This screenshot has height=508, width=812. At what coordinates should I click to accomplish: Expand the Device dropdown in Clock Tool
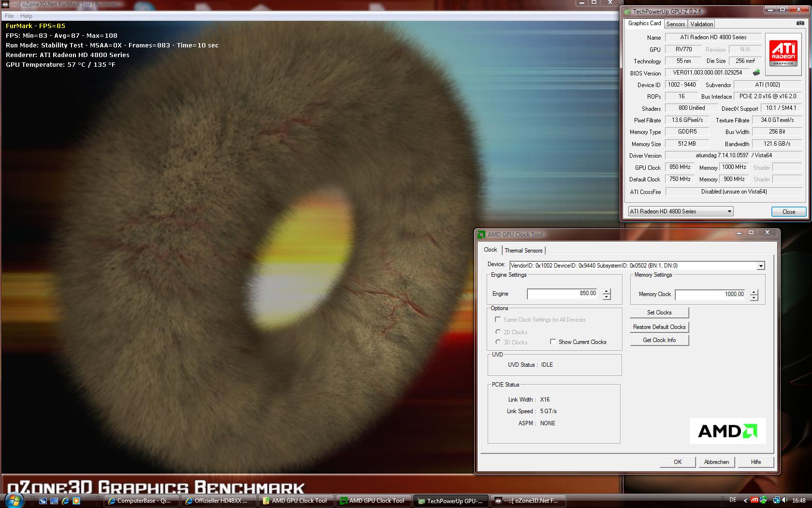coord(761,266)
